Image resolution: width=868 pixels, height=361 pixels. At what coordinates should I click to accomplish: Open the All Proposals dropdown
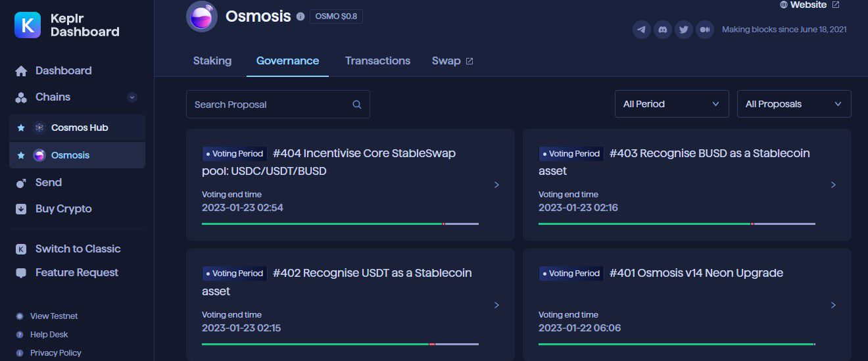click(x=794, y=104)
